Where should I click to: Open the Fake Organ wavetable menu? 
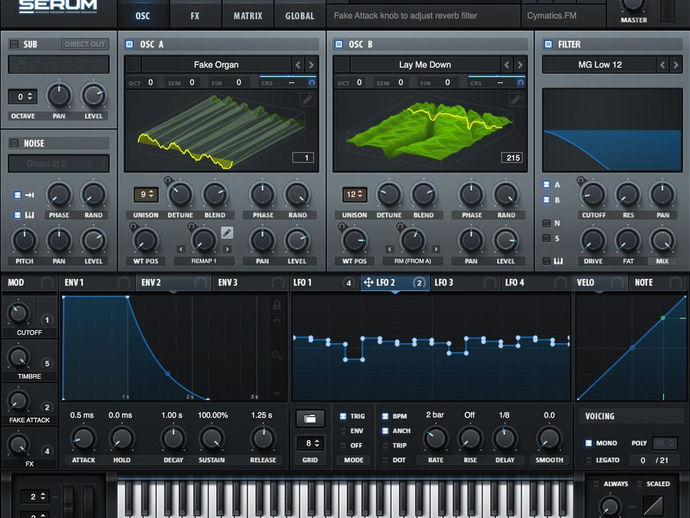pos(216,65)
